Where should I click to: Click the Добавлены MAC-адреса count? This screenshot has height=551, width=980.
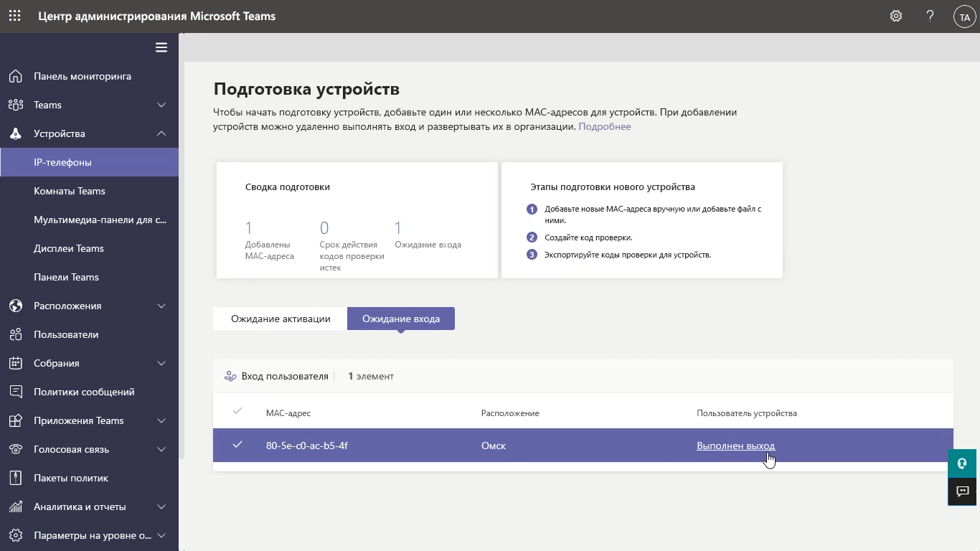tap(249, 228)
